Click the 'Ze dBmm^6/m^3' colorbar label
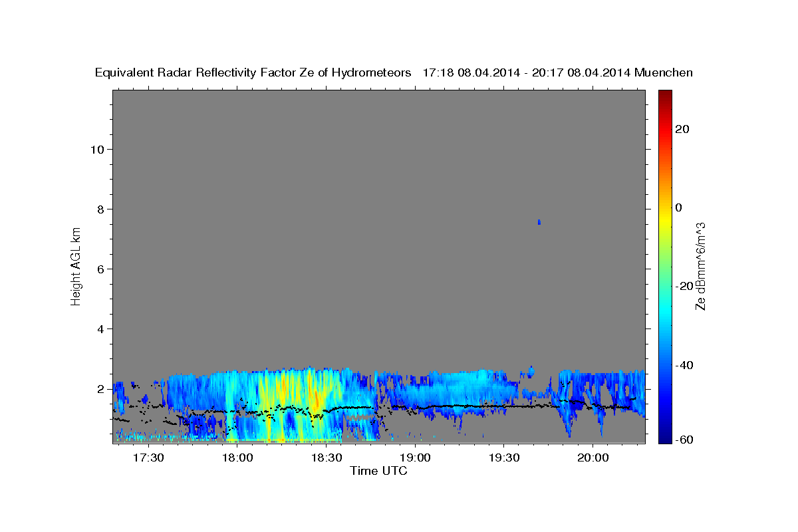 coord(700,266)
